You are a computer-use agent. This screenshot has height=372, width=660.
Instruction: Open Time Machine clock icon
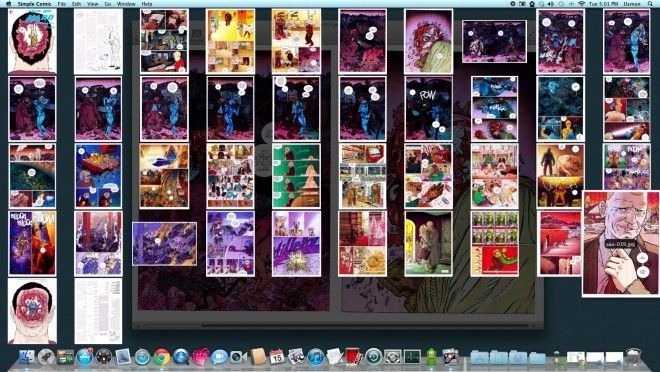tap(373, 357)
